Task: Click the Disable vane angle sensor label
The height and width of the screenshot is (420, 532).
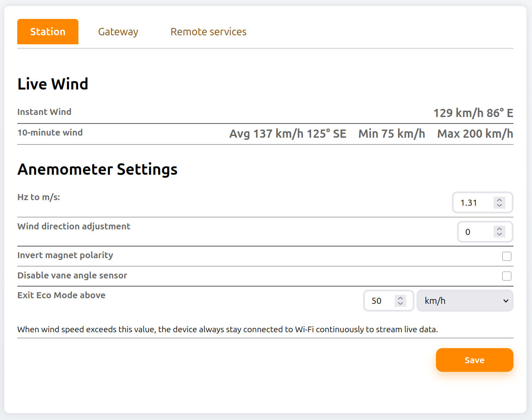Action: tap(72, 275)
